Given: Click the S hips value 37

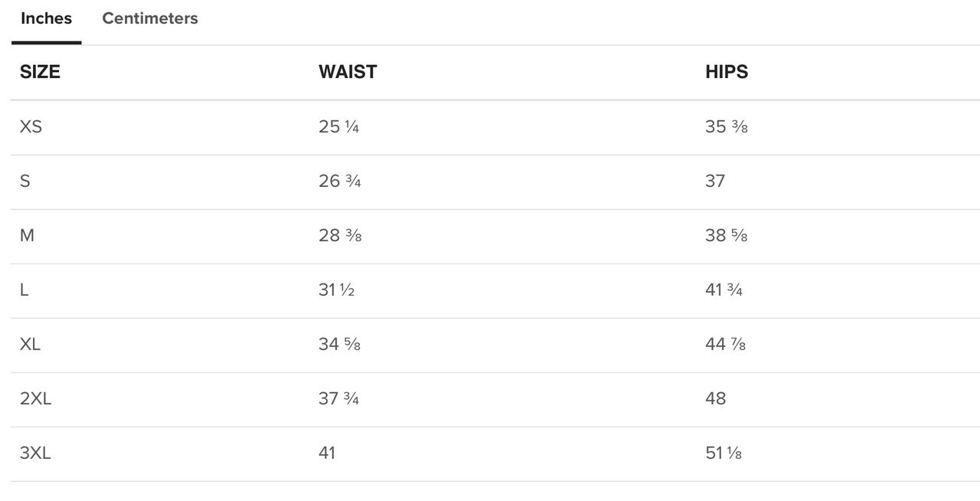Looking at the screenshot, I should click(x=715, y=182).
